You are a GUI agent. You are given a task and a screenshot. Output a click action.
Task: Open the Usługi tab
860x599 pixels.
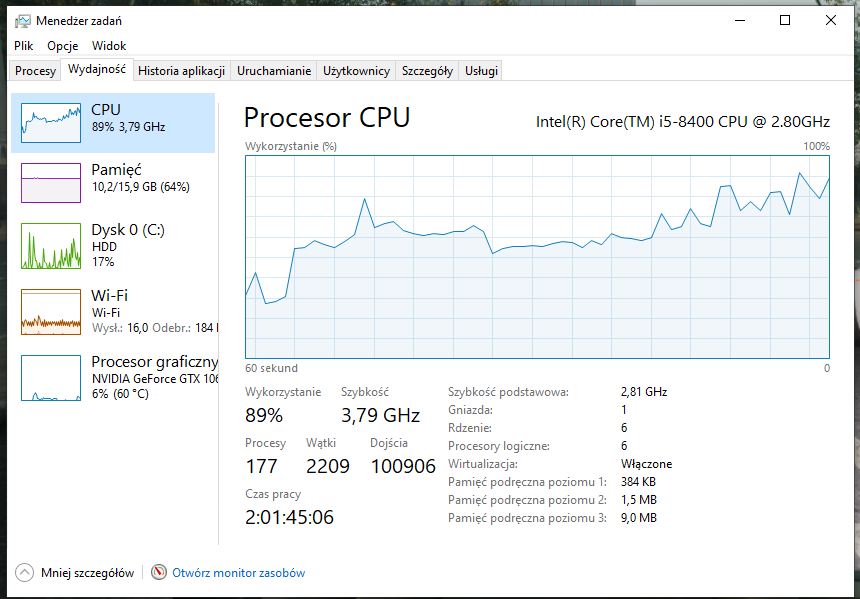pos(481,71)
